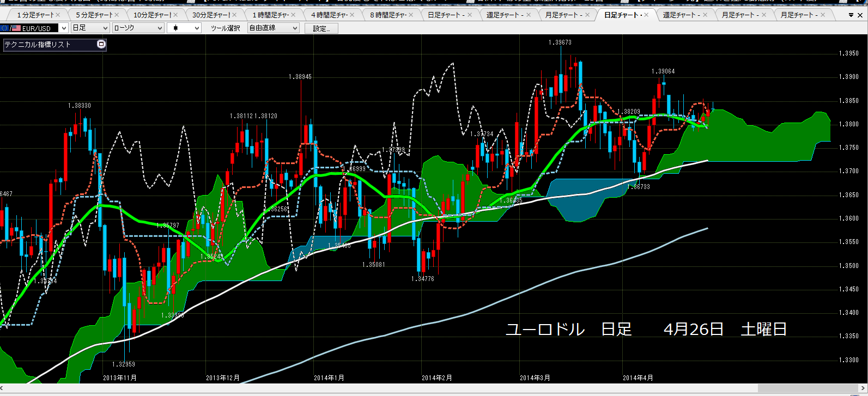Click the 2014年3月 date axis label
This screenshot has width=868, height=396.
click(535, 377)
